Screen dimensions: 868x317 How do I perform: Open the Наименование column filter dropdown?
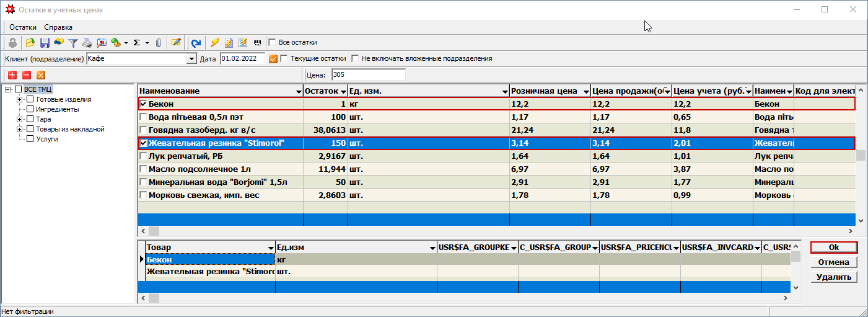tap(299, 92)
